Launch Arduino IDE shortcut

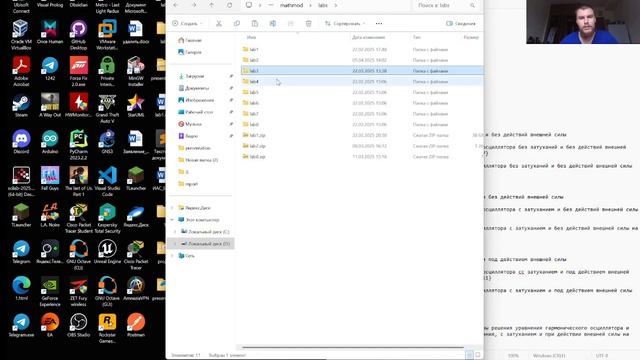click(x=50, y=142)
